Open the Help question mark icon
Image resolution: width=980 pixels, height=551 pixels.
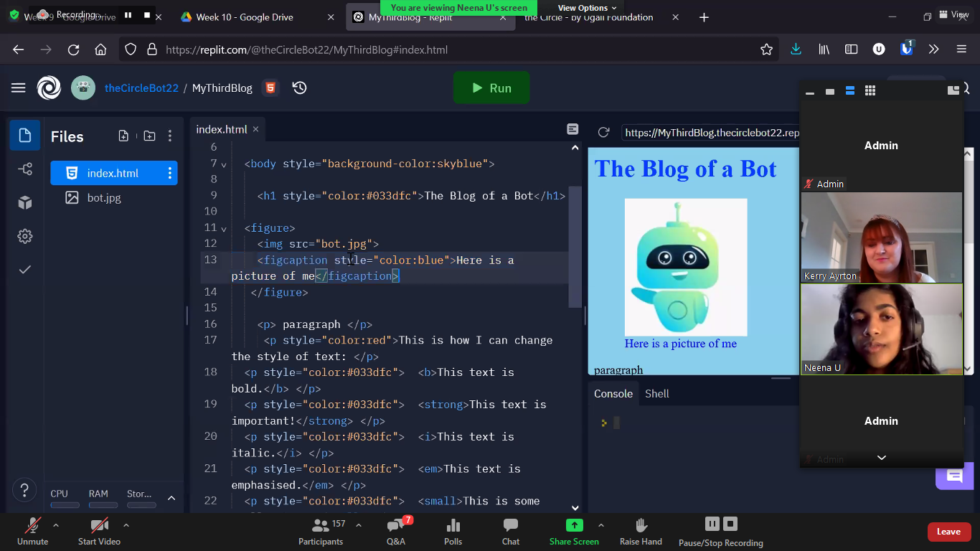click(24, 490)
